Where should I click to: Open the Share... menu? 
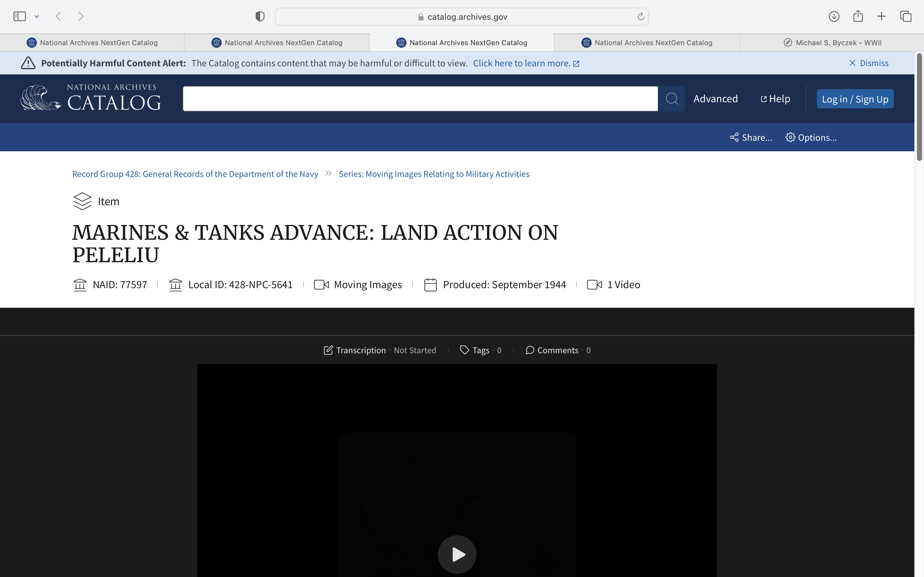(x=751, y=138)
